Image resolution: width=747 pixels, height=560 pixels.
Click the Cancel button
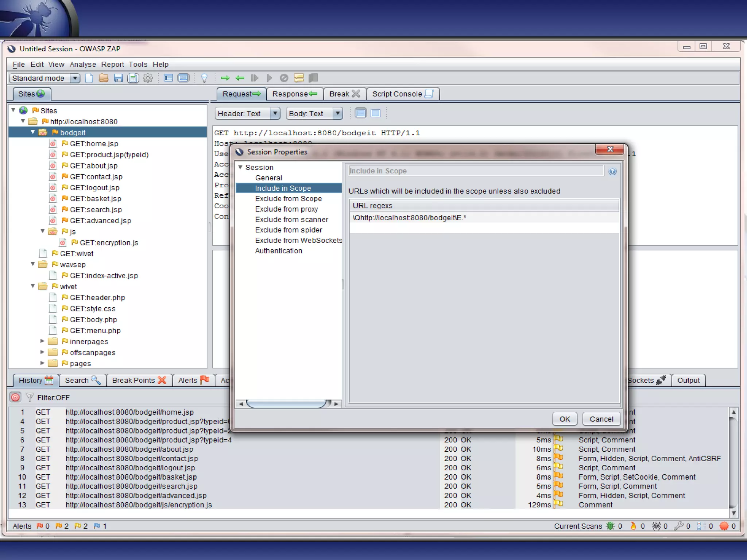(601, 419)
